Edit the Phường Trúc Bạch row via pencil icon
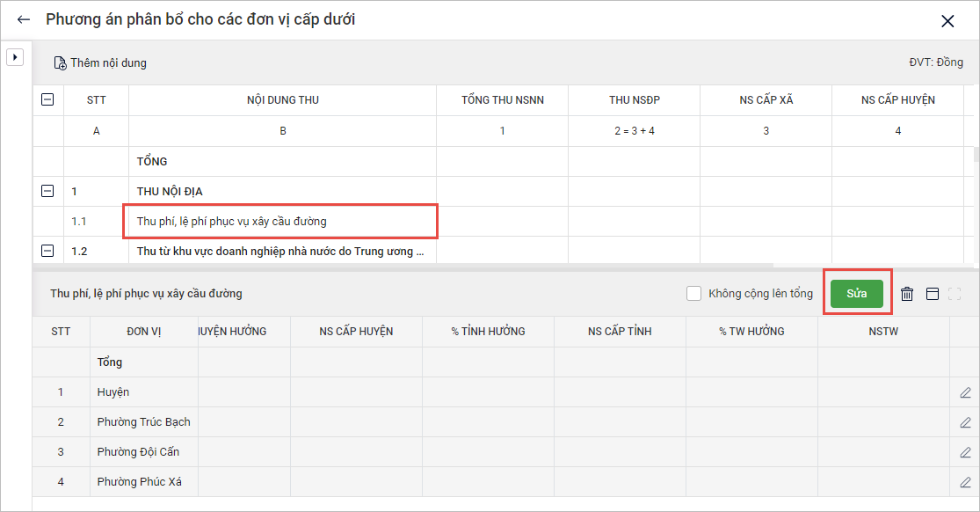The width and height of the screenshot is (980, 512). pos(965,422)
